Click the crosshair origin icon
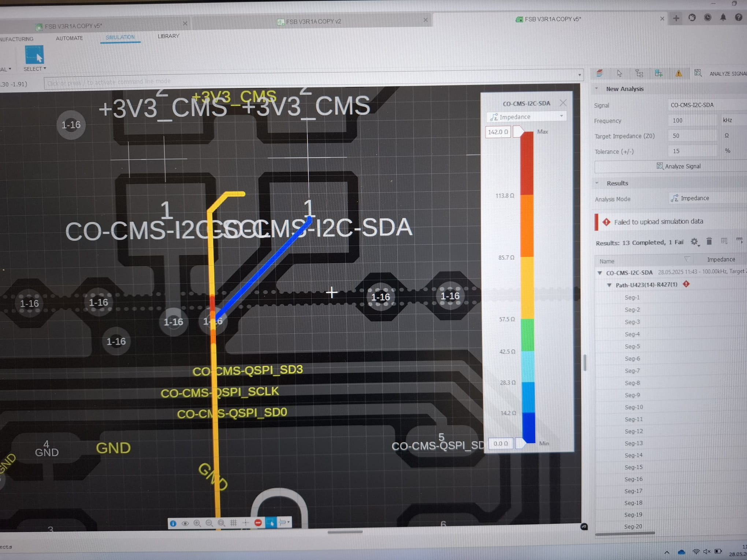Viewport: 747px width, 560px height. point(246,523)
